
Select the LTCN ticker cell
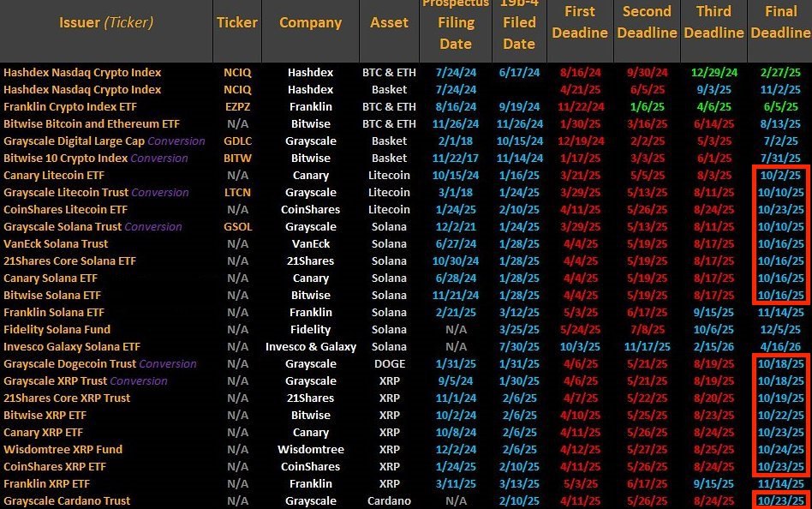point(237,192)
